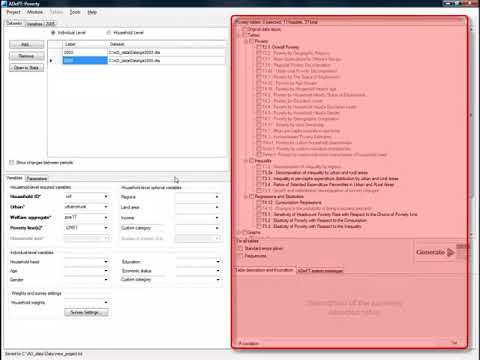Click the Generate button
Viewport: 480px width, 360px height.
[x=435, y=252]
